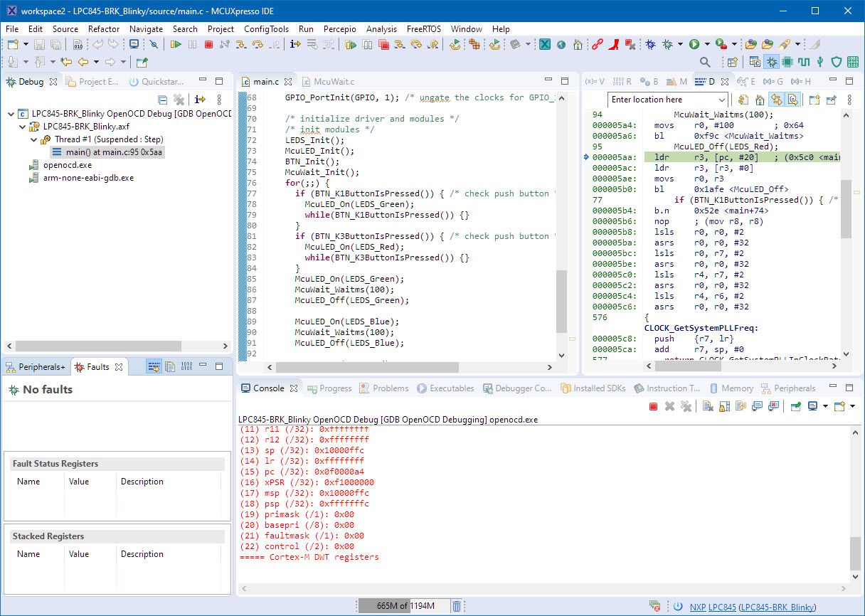Open the 'Enter location here' dropdown
Screen dimensions: 865x616
[723, 100]
